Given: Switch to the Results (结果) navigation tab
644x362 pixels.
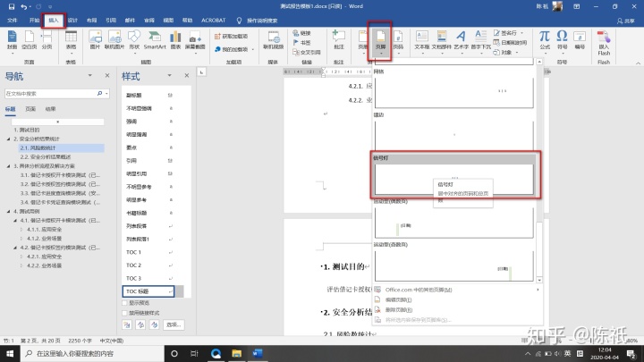Looking at the screenshot, I should 50,109.
